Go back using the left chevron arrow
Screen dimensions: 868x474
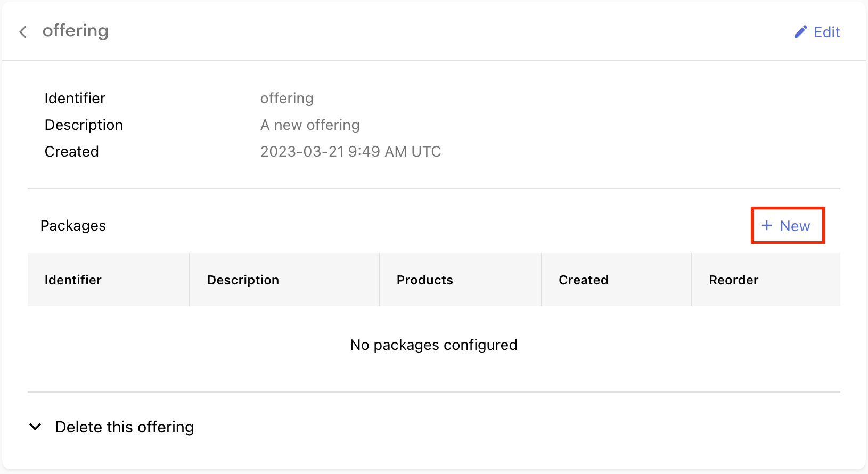coord(23,32)
